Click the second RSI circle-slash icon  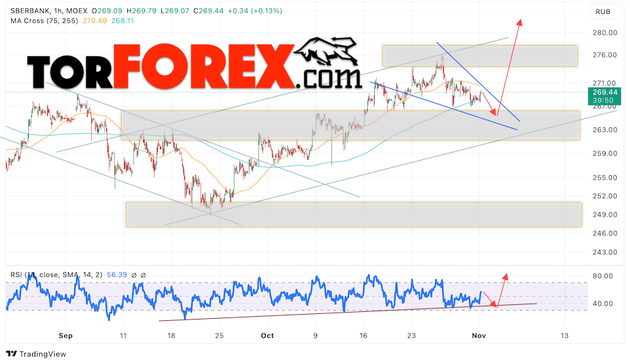tap(143, 275)
